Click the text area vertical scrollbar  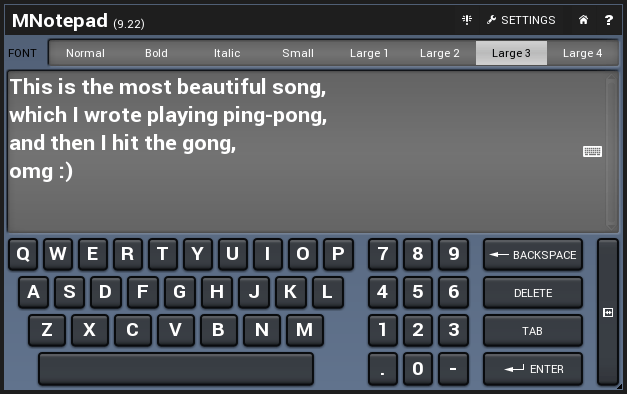(611, 152)
